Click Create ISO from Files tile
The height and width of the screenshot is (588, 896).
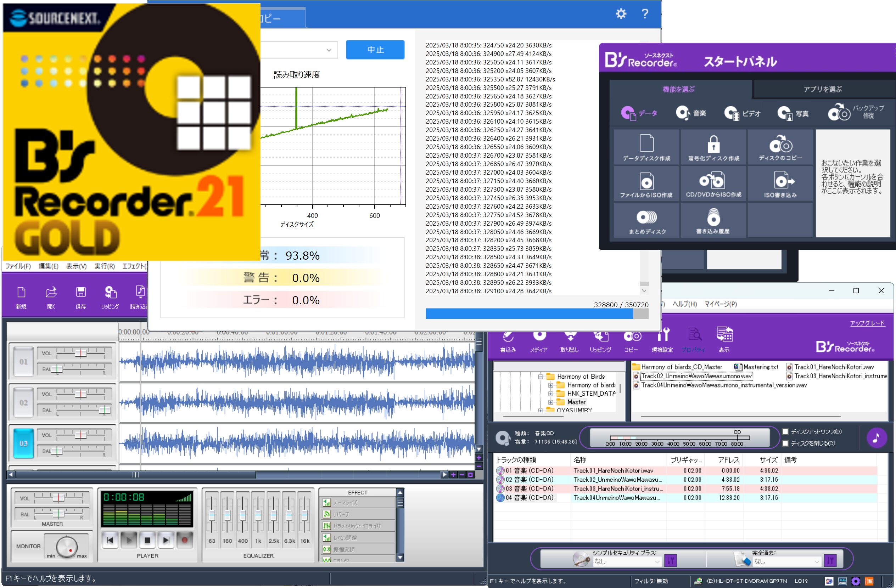pyautogui.click(x=646, y=183)
